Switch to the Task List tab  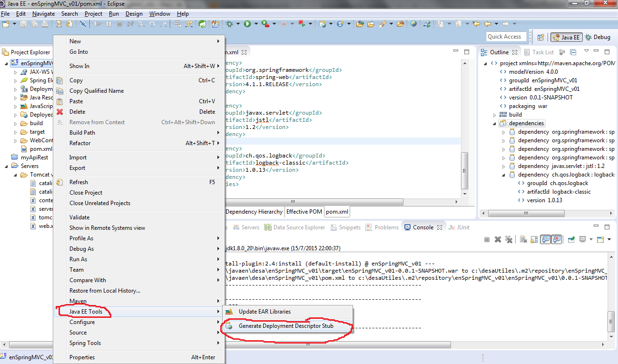click(539, 52)
